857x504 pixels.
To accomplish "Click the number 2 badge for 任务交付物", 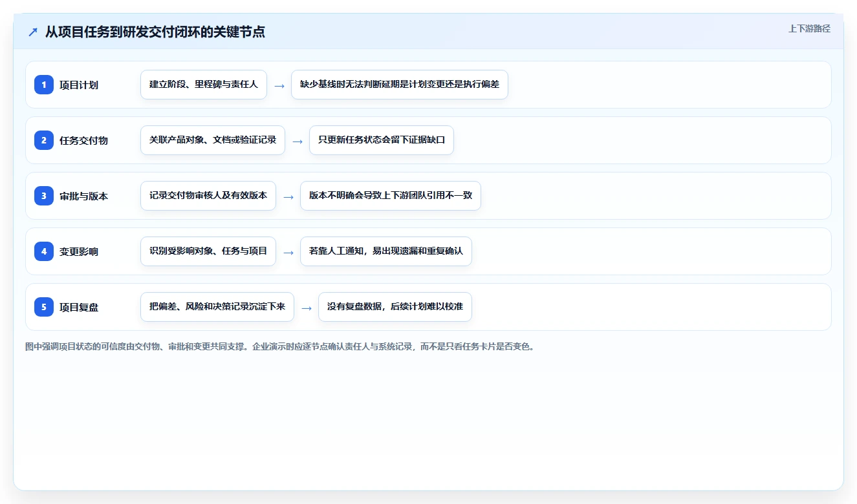I will (x=44, y=140).
